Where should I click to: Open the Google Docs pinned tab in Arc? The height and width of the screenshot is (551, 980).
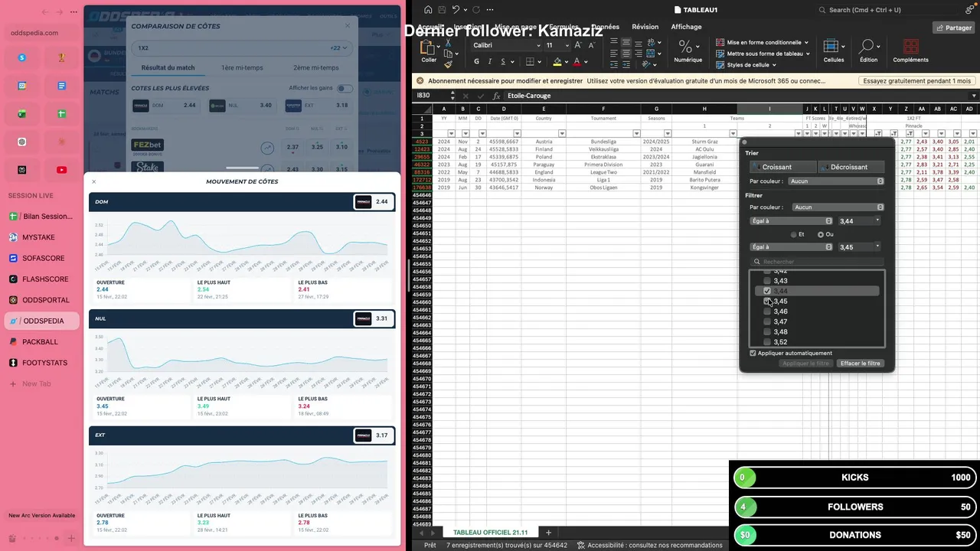pos(62,86)
